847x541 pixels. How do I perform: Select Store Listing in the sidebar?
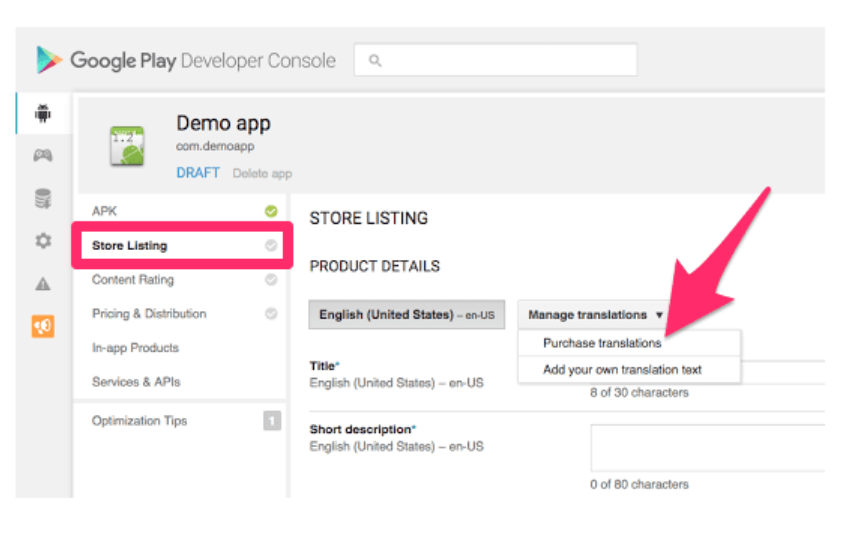coord(183,246)
